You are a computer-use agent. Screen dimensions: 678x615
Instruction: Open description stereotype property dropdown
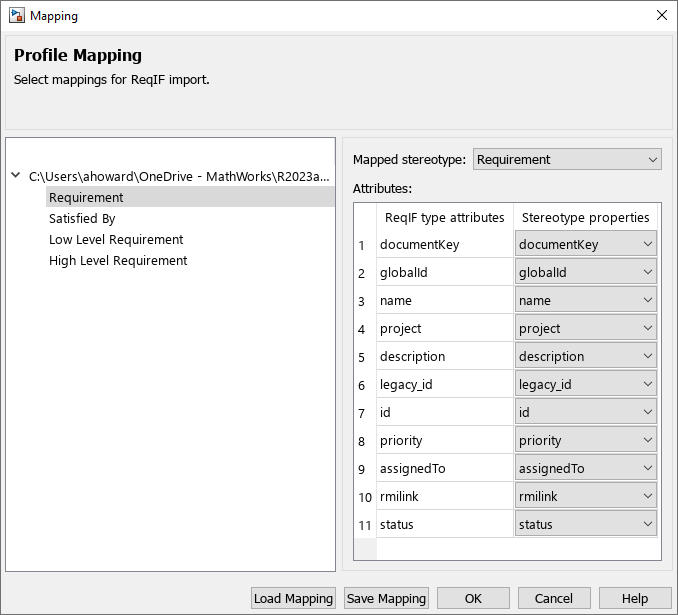[x=585, y=356]
